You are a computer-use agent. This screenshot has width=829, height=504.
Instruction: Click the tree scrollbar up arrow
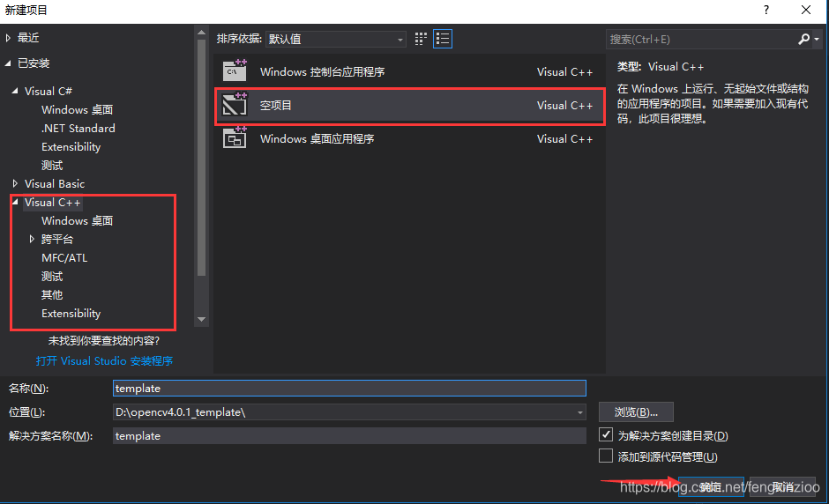coord(201,33)
